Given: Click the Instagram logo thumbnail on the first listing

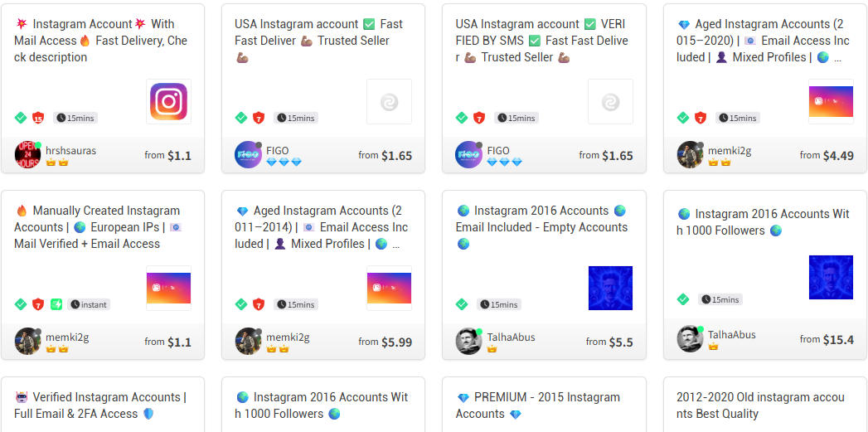Looking at the screenshot, I should pos(168,102).
